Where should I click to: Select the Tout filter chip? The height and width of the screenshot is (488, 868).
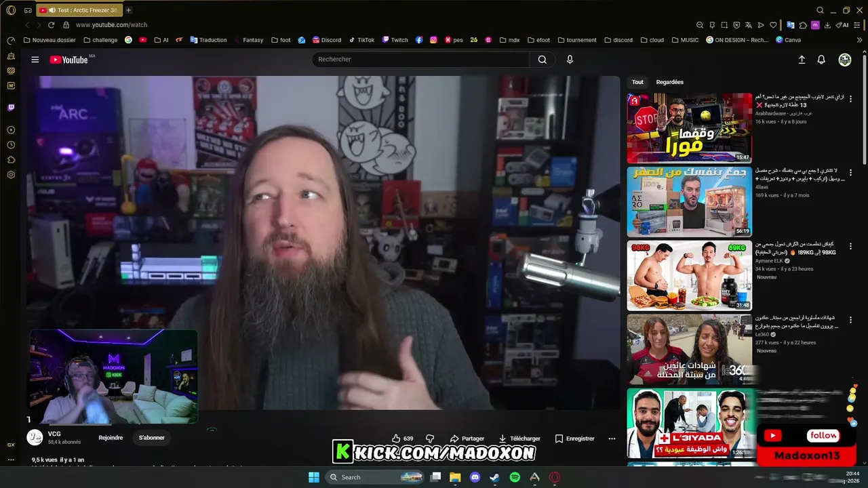637,82
